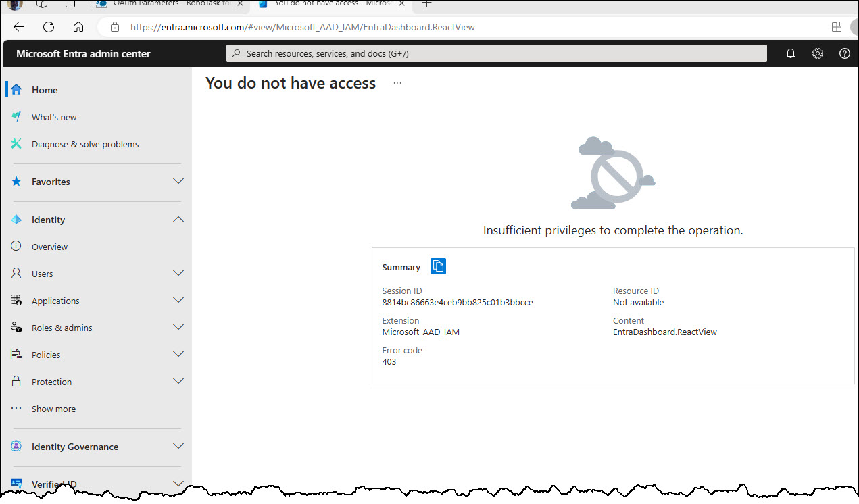Click the Favorites star icon
This screenshot has width=859, height=504.
click(16, 181)
